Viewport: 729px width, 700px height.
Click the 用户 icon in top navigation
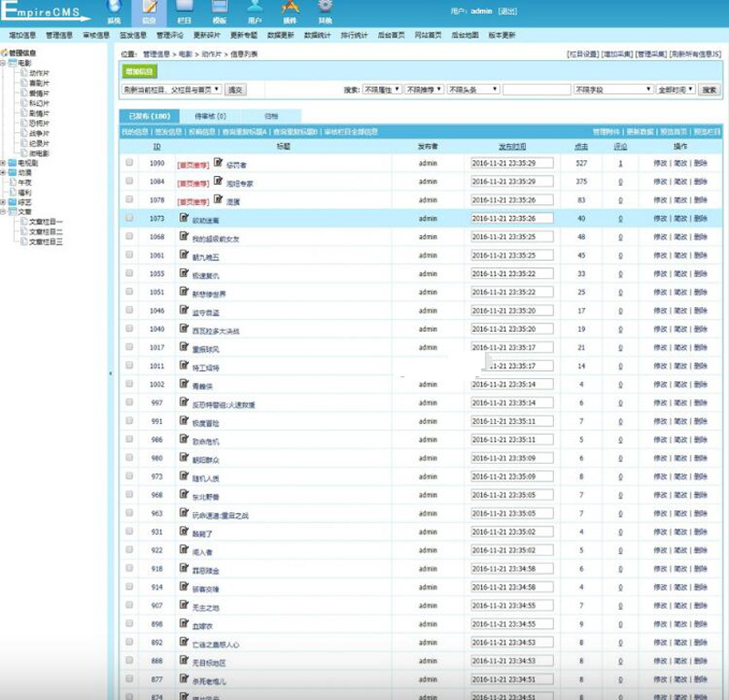255,10
